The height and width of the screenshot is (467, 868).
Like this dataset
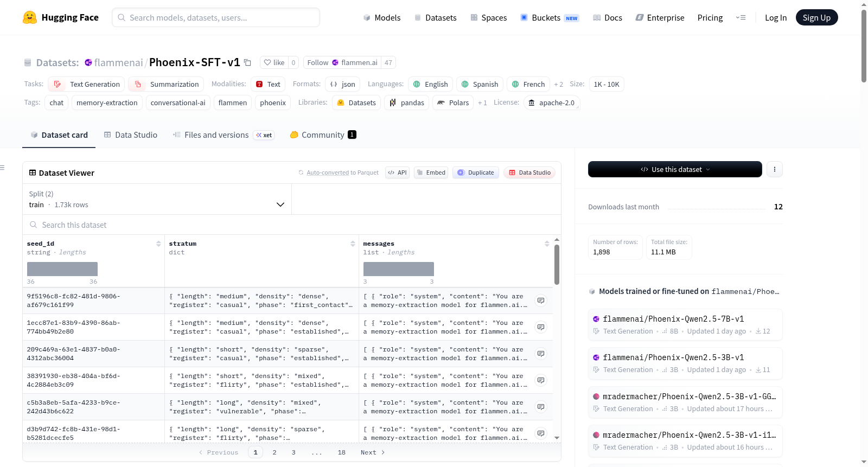coord(274,62)
